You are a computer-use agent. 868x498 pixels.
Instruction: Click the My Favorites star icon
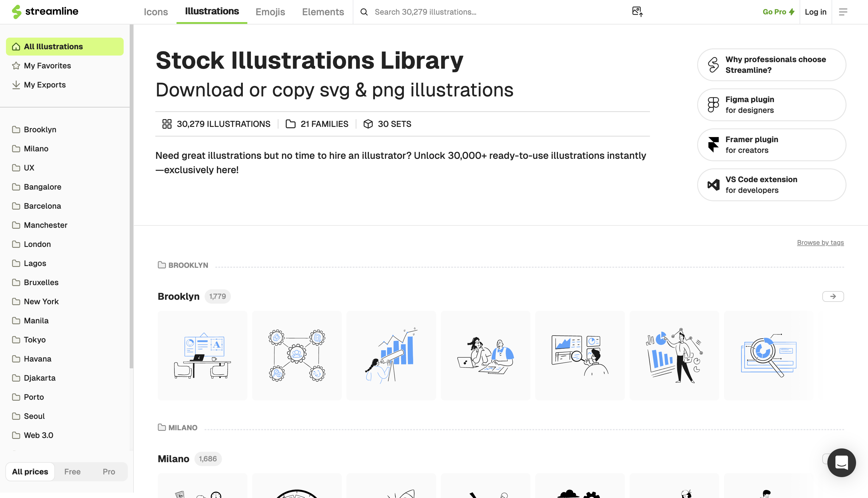pyautogui.click(x=16, y=65)
